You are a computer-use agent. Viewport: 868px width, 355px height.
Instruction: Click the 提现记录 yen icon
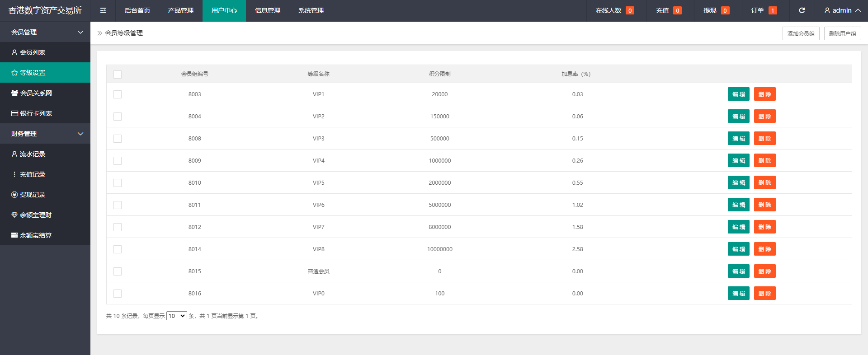coord(14,195)
